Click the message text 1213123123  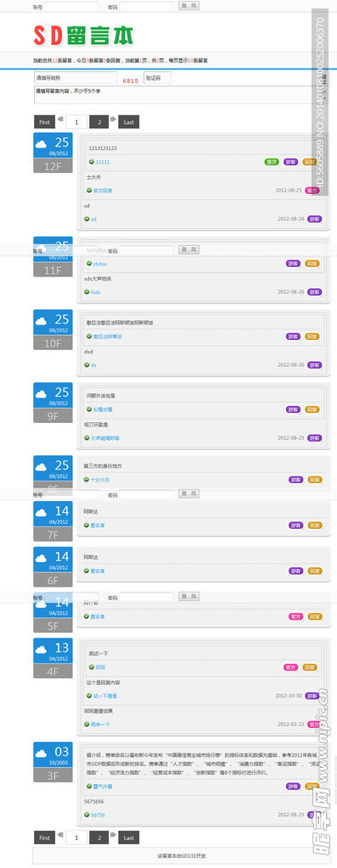coord(103,148)
